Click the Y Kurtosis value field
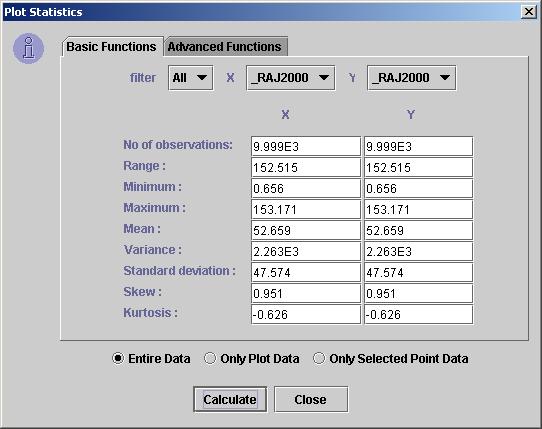The height and width of the screenshot is (429, 542). tap(418, 314)
